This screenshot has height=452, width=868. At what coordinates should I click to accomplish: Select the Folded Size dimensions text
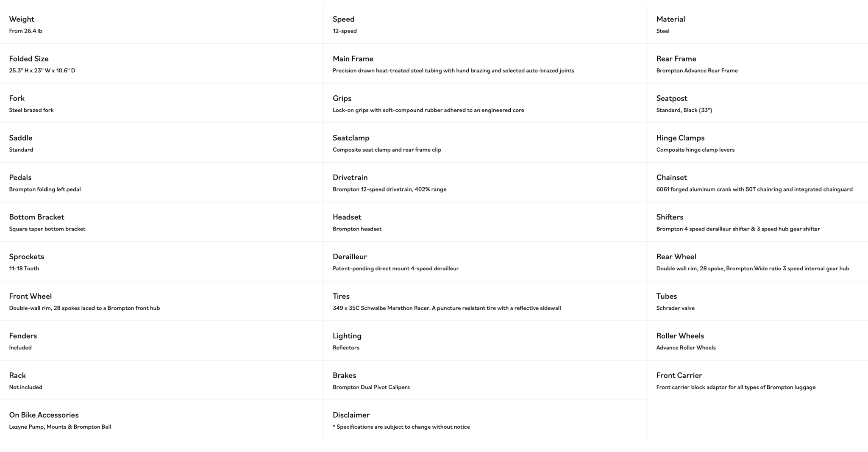tap(42, 70)
